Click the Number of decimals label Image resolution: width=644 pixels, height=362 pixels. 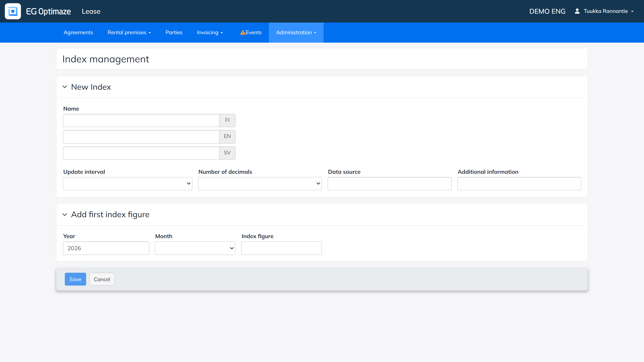click(x=225, y=172)
